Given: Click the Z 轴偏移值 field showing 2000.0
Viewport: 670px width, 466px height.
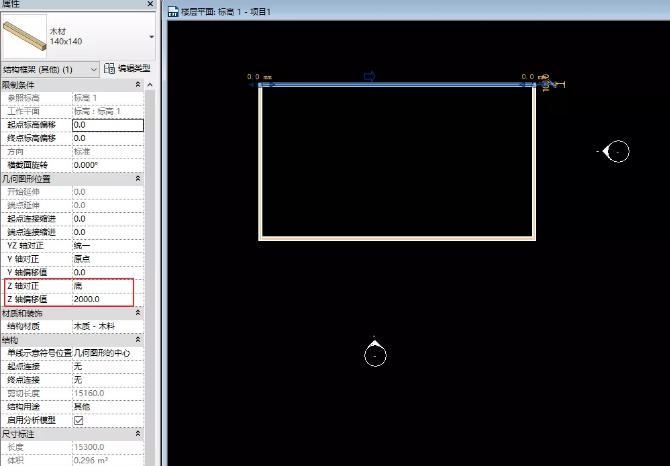Looking at the screenshot, I should tap(108, 299).
